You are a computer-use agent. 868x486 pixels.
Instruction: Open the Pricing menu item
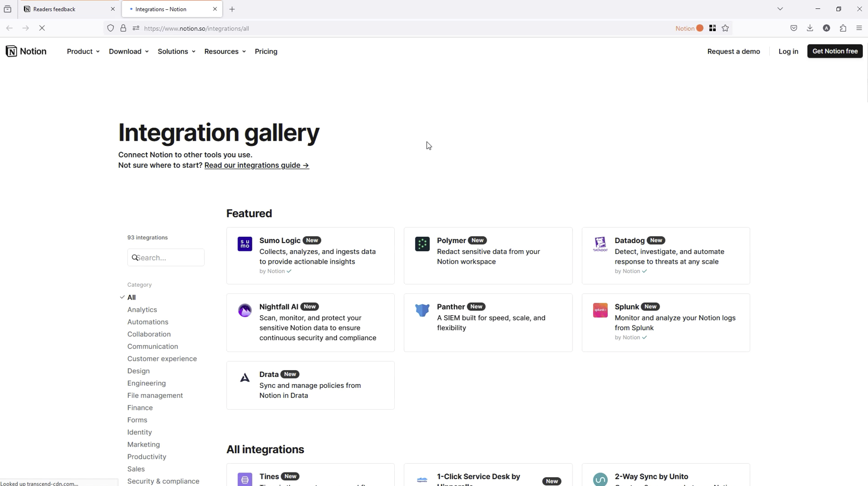266,51
